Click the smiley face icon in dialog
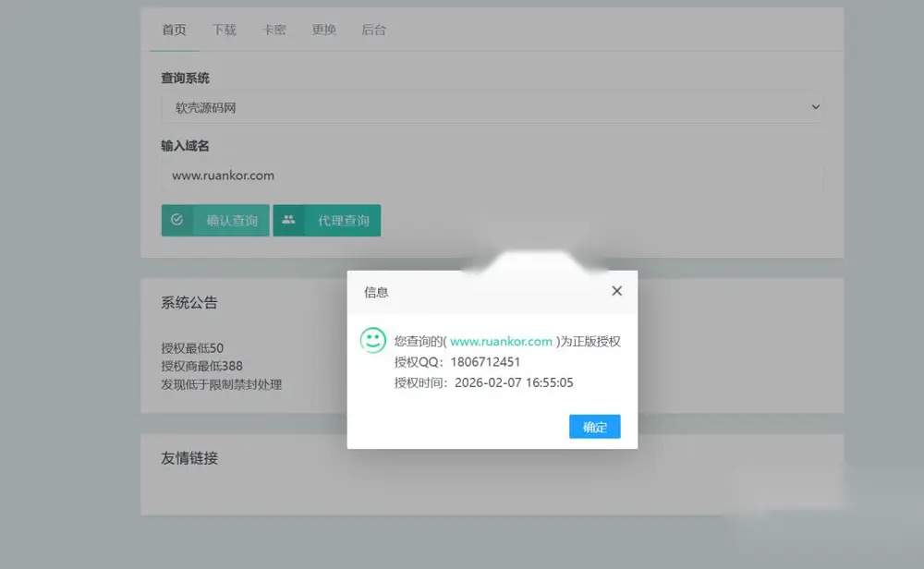Screen dimensions: 924x569 pyautogui.click(x=373, y=341)
